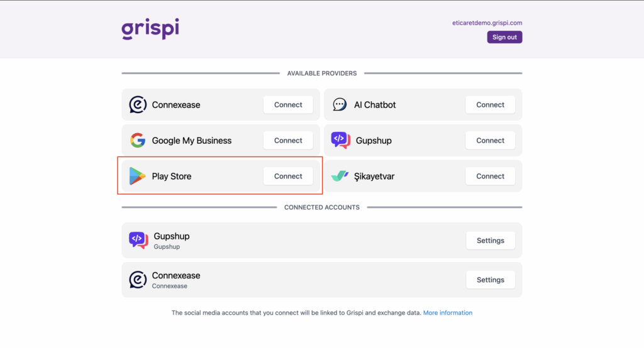The height and width of the screenshot is (348, 644).
Task: Connect the AI Chatbot provider
Action: pos(490,105)
